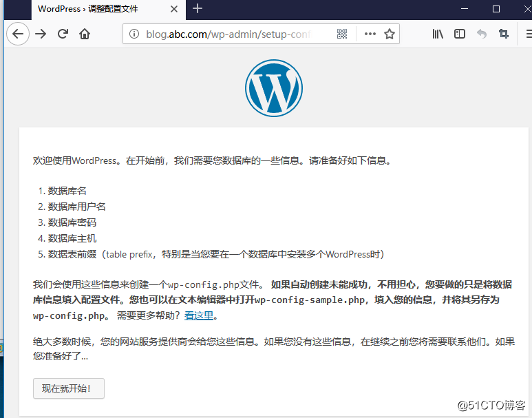This screenshot has height=418, width=532.
Task: Open the Library bookshelf icon
Action: pyautogui.click(x=438, y=34)
